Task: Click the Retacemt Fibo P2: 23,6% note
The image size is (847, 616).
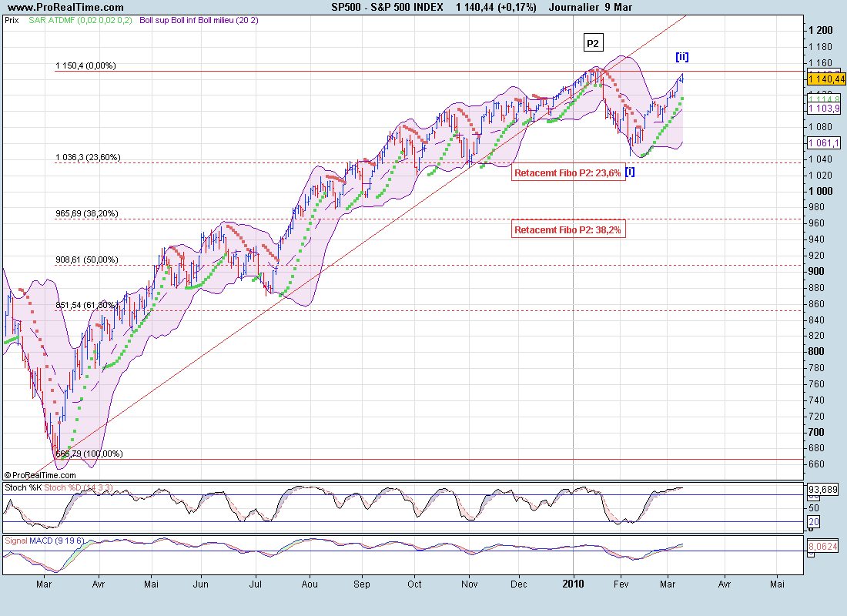Action: point(567,173)
